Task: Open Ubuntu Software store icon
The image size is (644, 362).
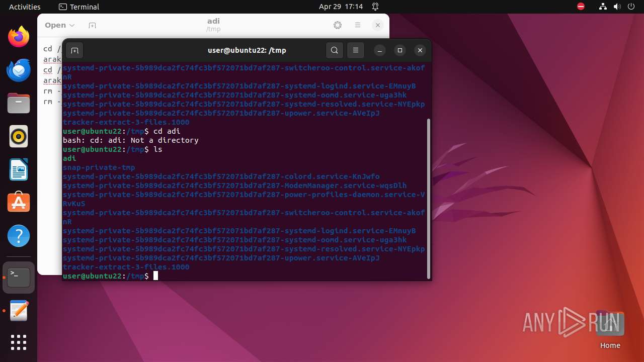Action: pyautogui.click(x=19, y=203)
